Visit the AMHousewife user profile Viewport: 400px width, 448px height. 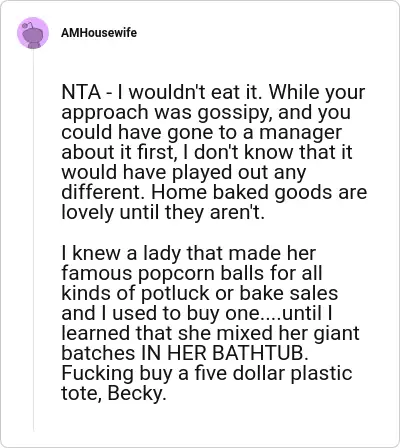pyautogui.click(x=99, y=33)
